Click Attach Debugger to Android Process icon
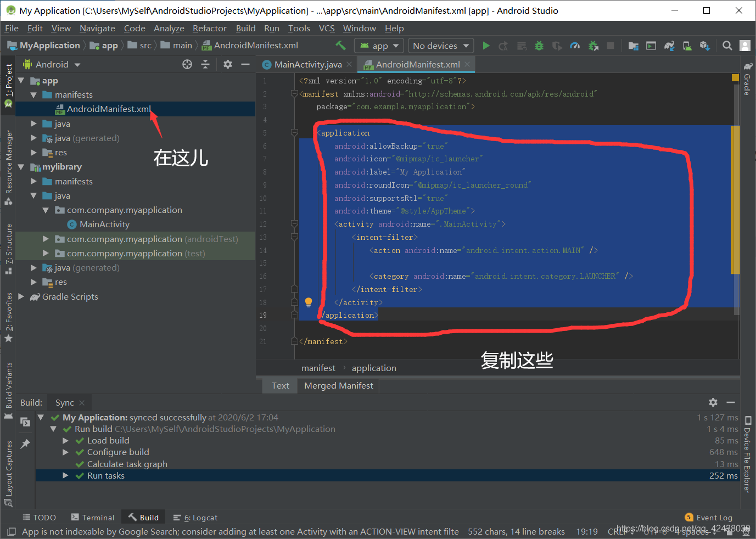The height and width of the screenshot is (539, 756). pos(593,46)
